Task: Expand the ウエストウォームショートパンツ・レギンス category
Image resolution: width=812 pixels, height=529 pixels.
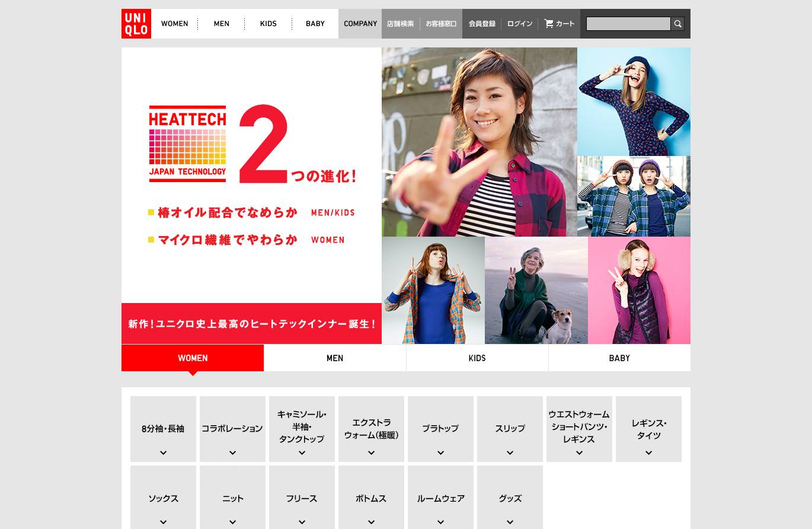Action: coord(579,429)
